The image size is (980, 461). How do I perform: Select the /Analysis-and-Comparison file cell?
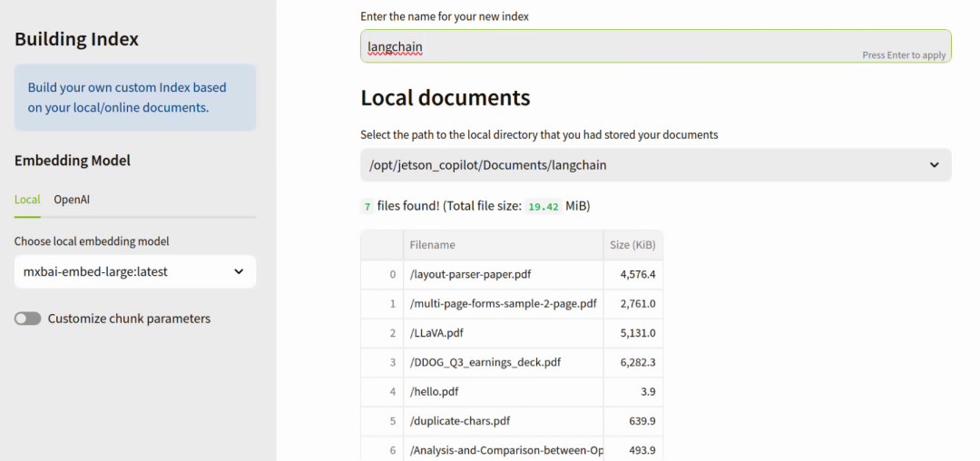503,450
